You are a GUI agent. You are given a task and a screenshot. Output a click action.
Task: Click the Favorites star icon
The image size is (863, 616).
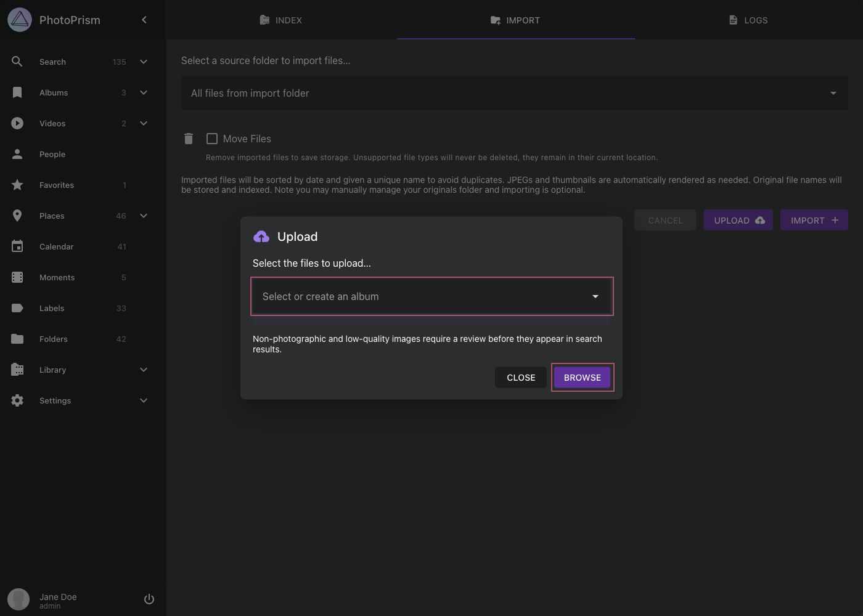point(17,185)
